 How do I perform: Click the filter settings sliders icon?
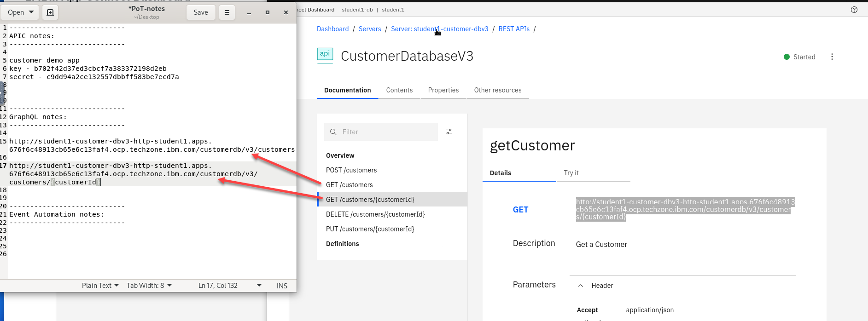449,132
